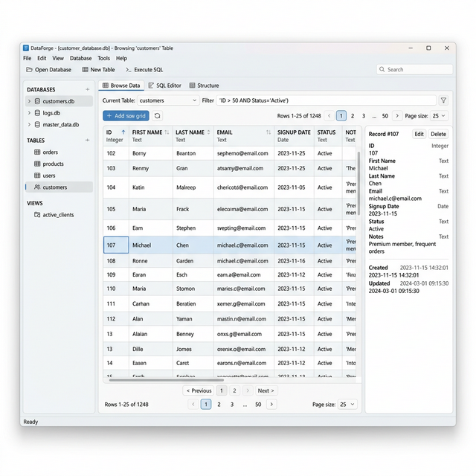Image resolution: width=476 pixels, height=476 pixels.
Task: Open the Database menu
Action: (x=80, y=58)
